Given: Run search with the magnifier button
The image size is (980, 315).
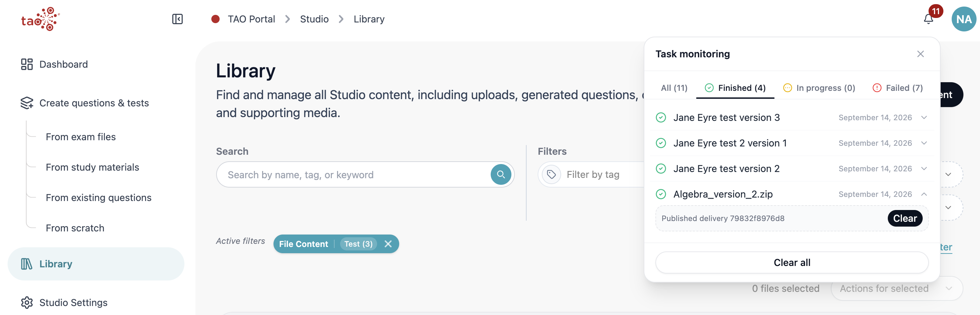Looking at the screenshot, I should [x=501, y=175].
